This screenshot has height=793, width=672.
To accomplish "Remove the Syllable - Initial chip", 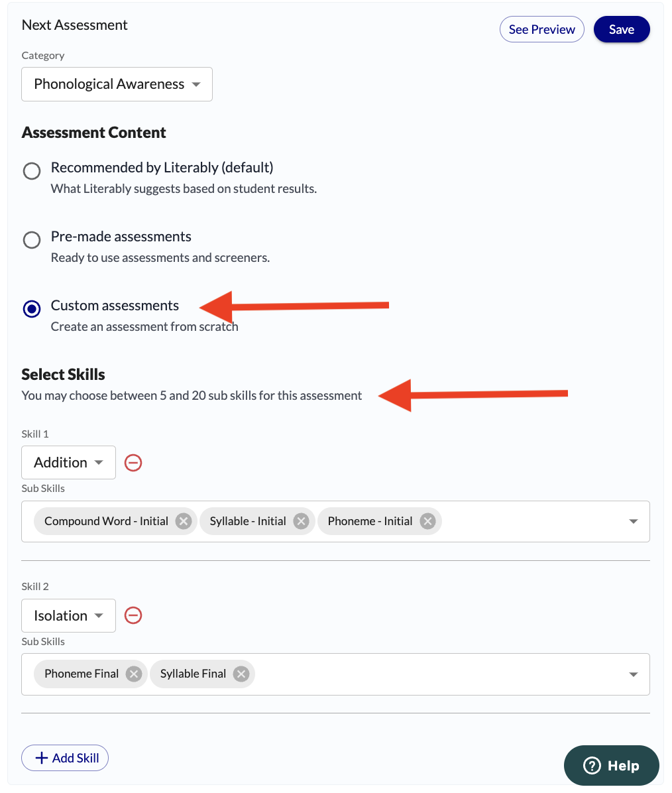I will [x=301, y=521].
